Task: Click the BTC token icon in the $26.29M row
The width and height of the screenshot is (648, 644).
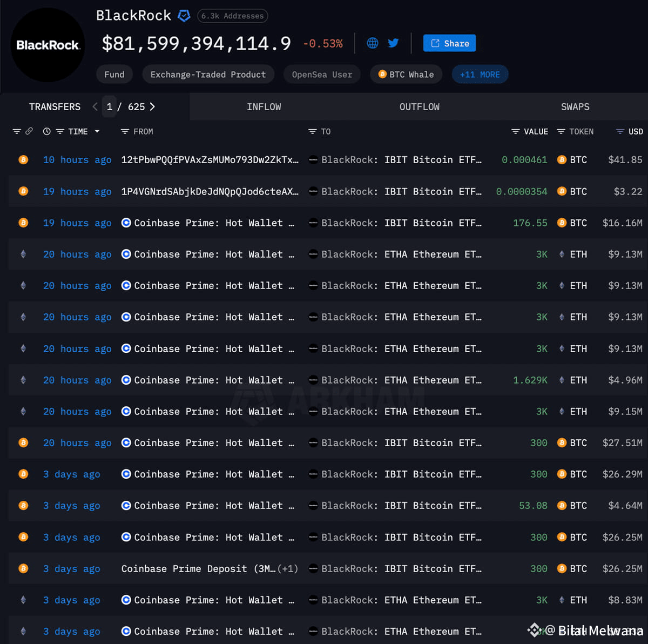Action: pos(562,474)
